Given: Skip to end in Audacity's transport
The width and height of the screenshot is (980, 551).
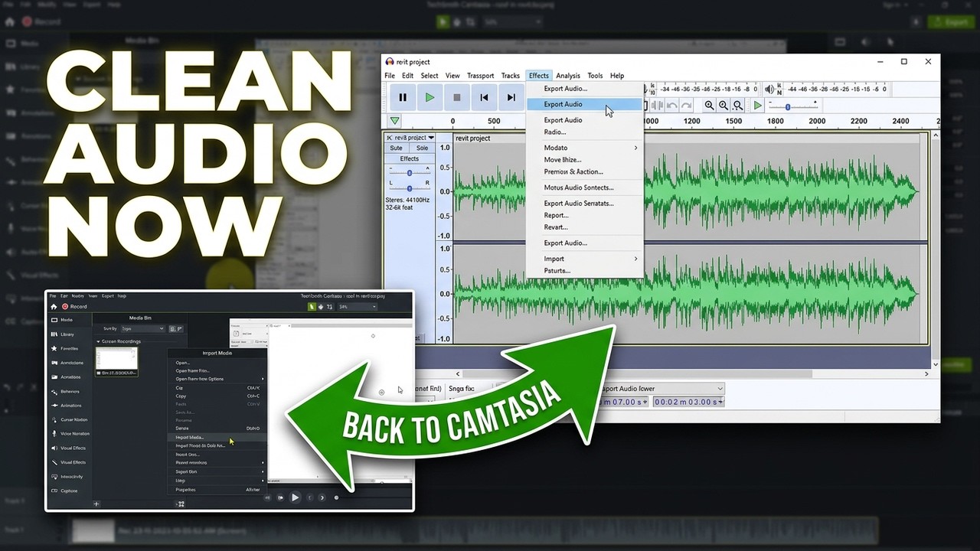Looking at the screenshot, I should click(511, 97).
